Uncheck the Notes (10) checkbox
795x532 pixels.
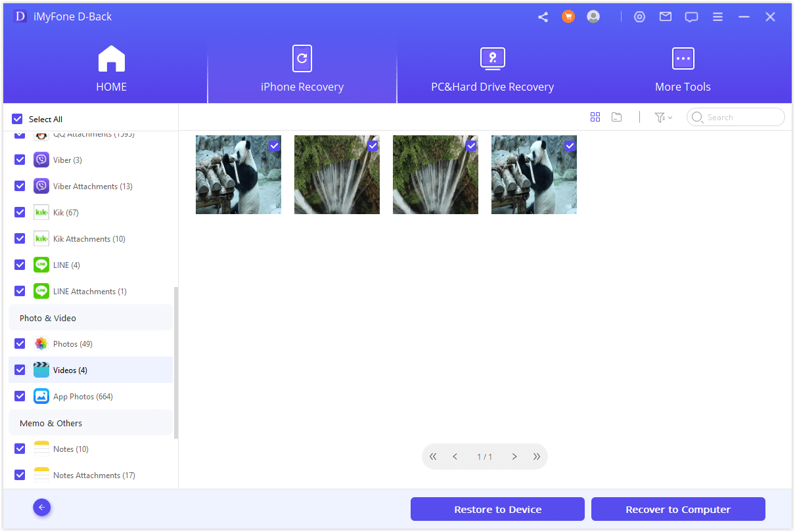[20, 449]
